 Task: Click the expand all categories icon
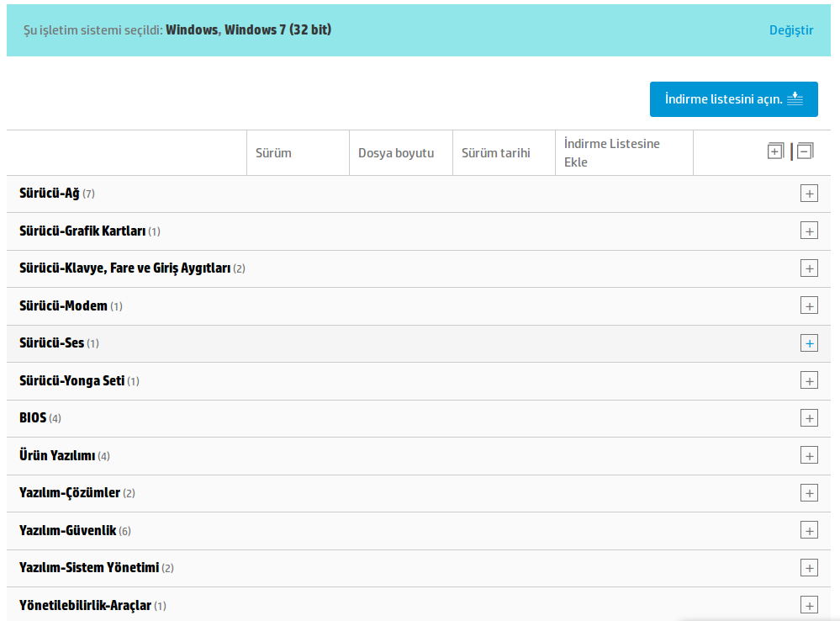(x=775, y=151)
